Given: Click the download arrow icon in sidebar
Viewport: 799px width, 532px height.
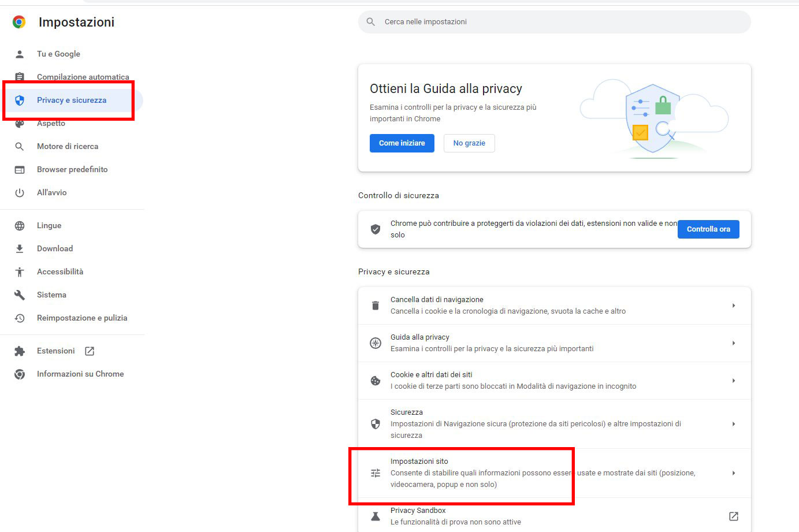Looking at the screenshot, I should coord(20,248).
